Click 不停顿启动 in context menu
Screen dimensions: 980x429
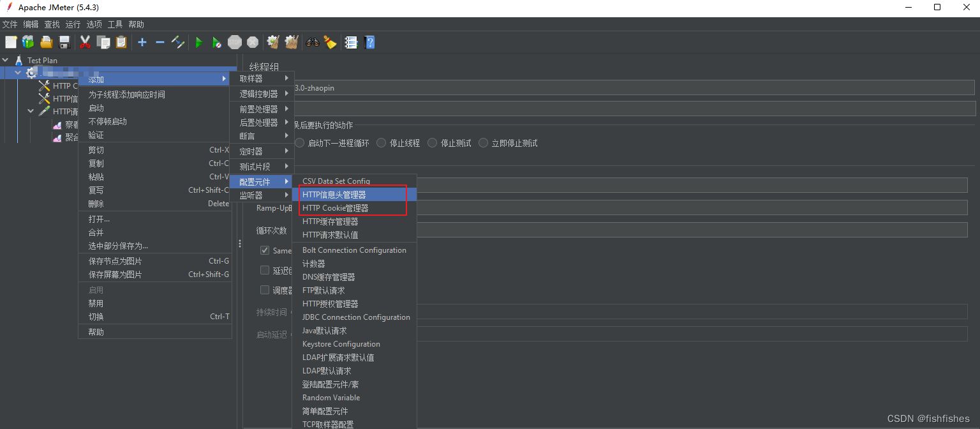coord(154,121)
